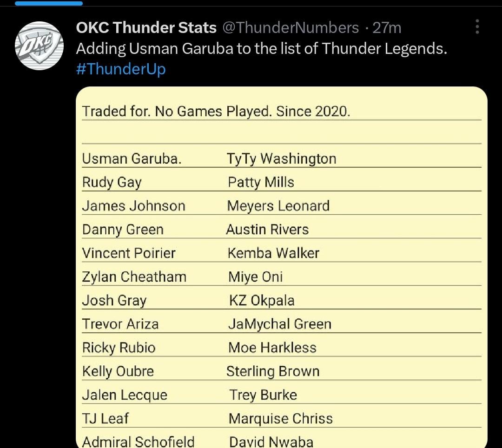
Task: Open the three-dot more options menu
Action: tap(477, 27)
